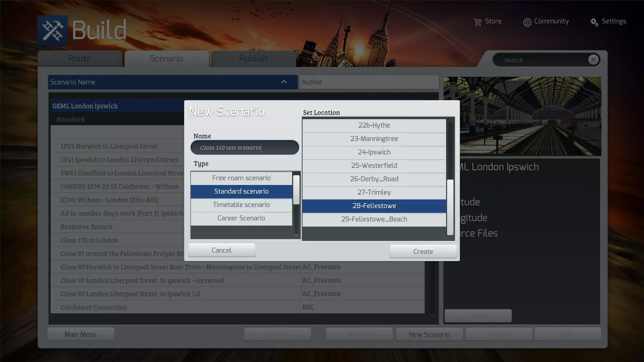Click the Community globe icon
The image size is (644, 362).
tap(527, 22)
